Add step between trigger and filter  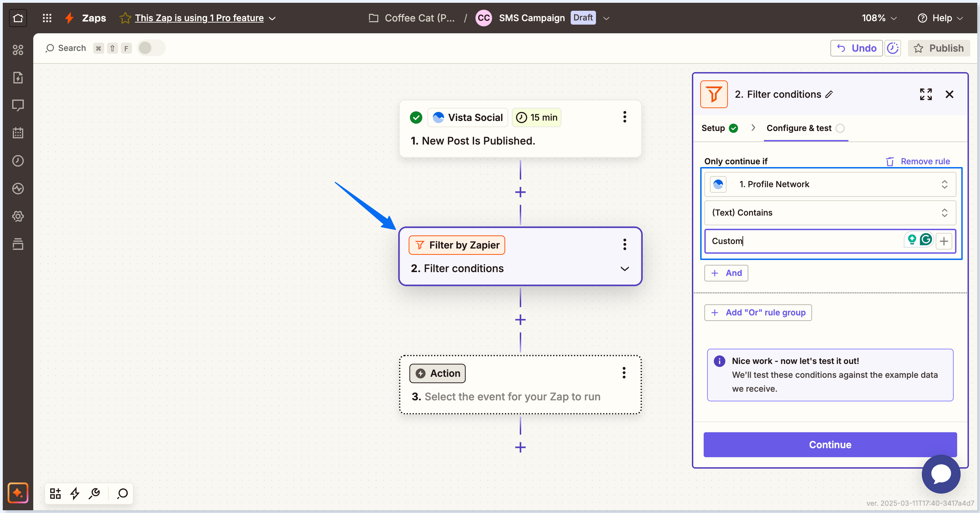coord(520,192)
